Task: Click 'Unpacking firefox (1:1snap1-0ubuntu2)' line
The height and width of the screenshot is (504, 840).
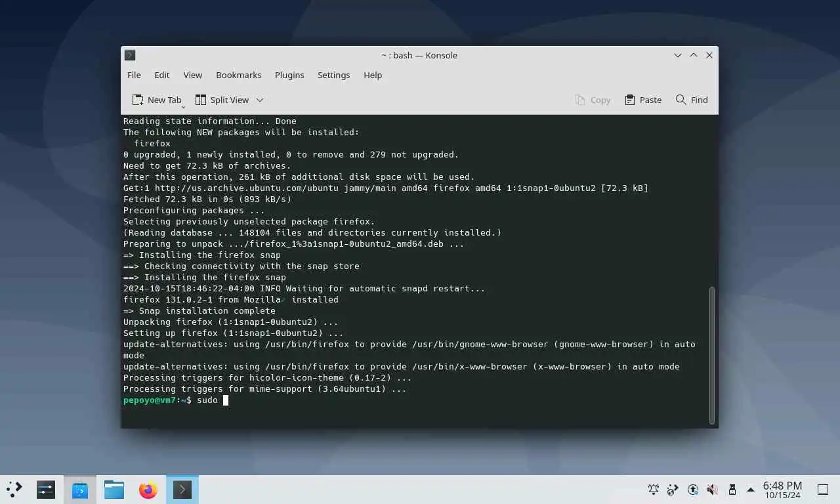Action: [x=231, y=322]
